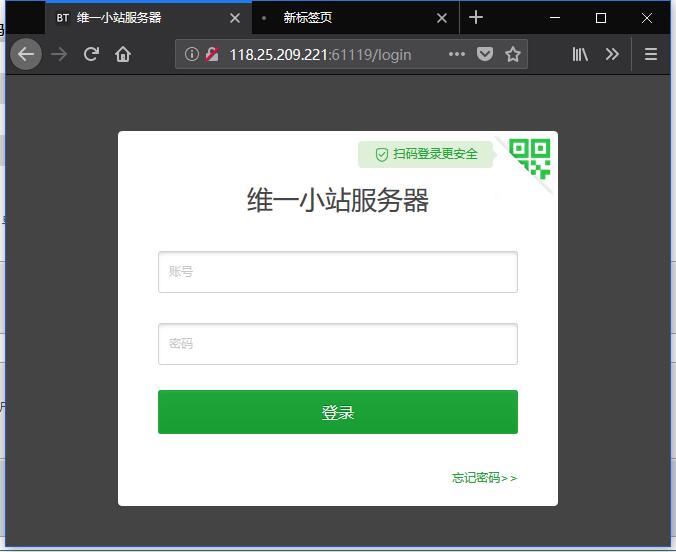Switch to QR code login

[530, 159]
